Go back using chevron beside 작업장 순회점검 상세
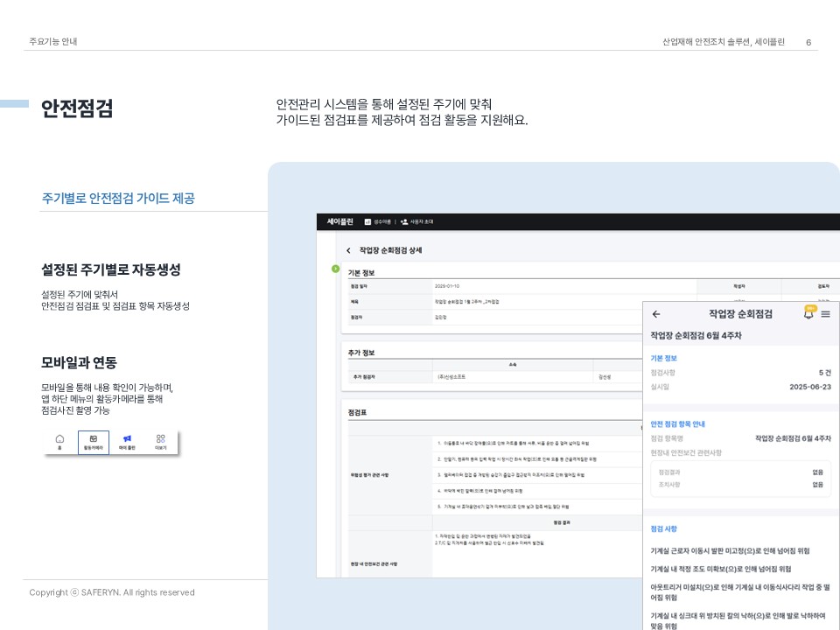The height and width of the screenshot is (630, 840). click(x=348, y=250)
